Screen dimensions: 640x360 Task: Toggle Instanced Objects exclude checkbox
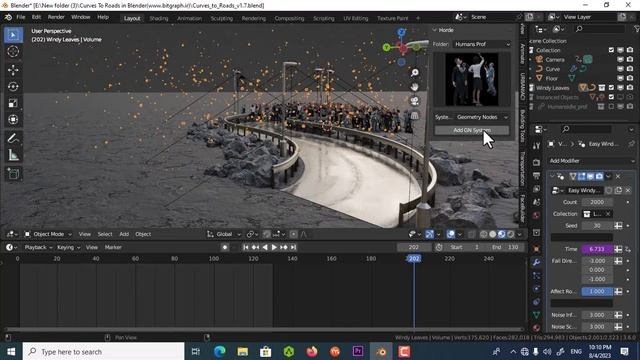(611, 97)
